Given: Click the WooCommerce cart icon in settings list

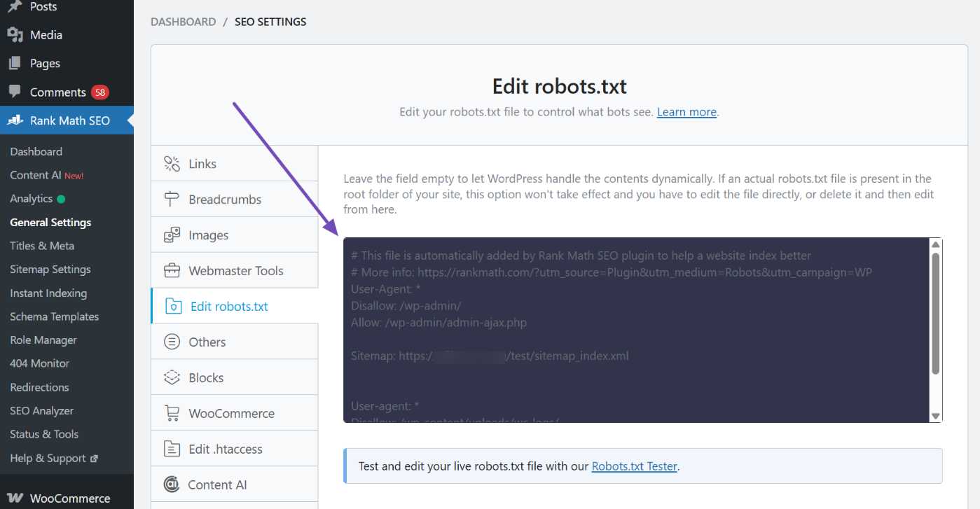Looking at the screenshot, I should [172, 412].
